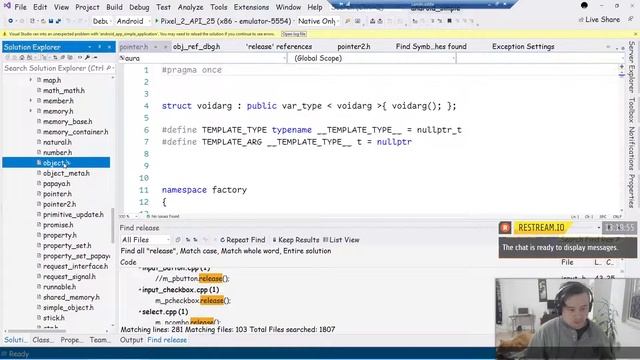Viewport: 640px width, 360px height.
Task: Open the Toolbox side tab
Action: [631, 110]
